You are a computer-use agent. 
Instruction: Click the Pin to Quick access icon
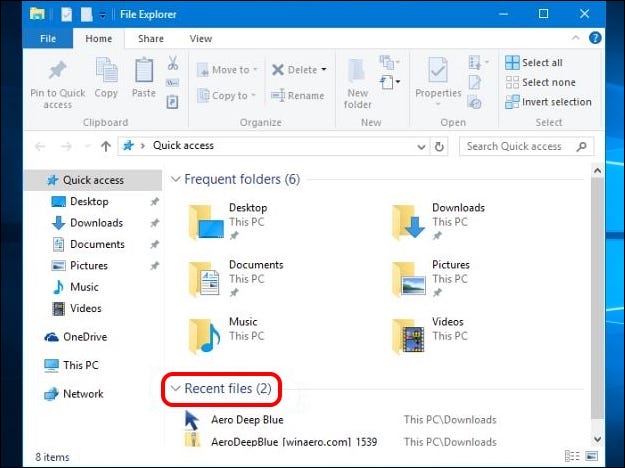pyautogui.click(x=58, y=70)
